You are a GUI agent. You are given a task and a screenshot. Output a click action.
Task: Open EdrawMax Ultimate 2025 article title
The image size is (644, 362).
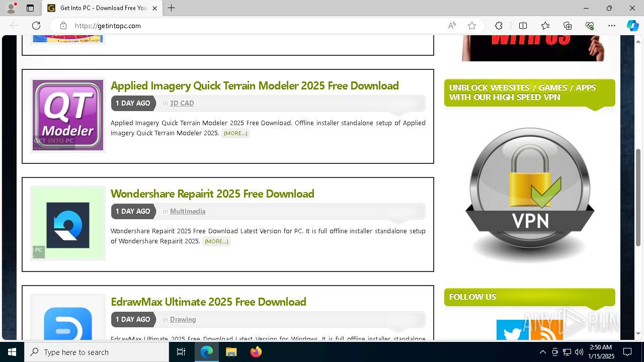click(x=208, y=302)
